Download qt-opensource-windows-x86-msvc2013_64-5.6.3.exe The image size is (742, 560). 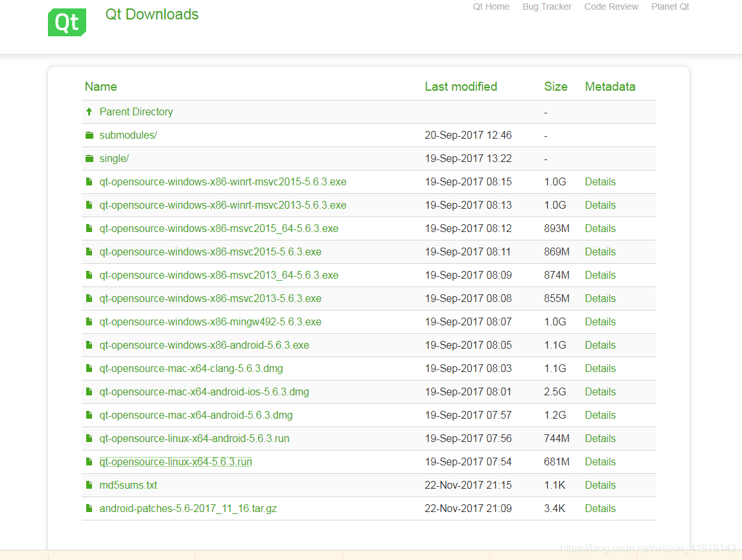point(218,275)
